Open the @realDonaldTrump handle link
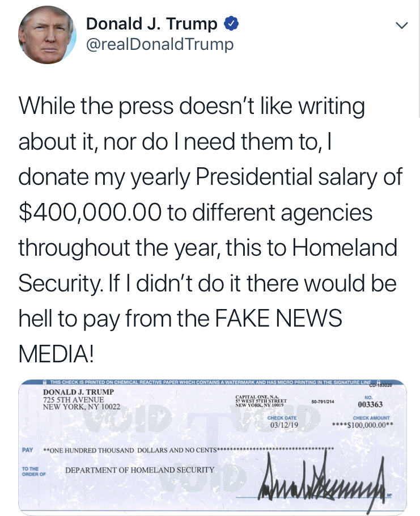 (159, 45)
